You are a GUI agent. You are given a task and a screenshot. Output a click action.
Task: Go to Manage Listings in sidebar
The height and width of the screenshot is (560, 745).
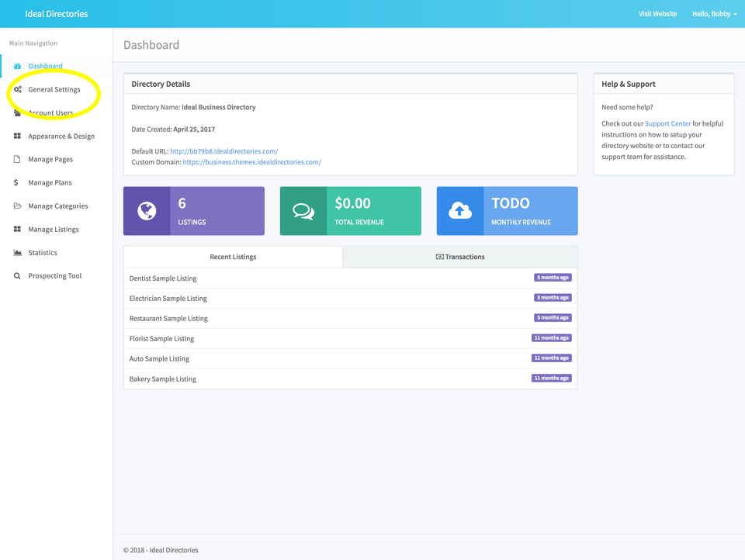54,230
